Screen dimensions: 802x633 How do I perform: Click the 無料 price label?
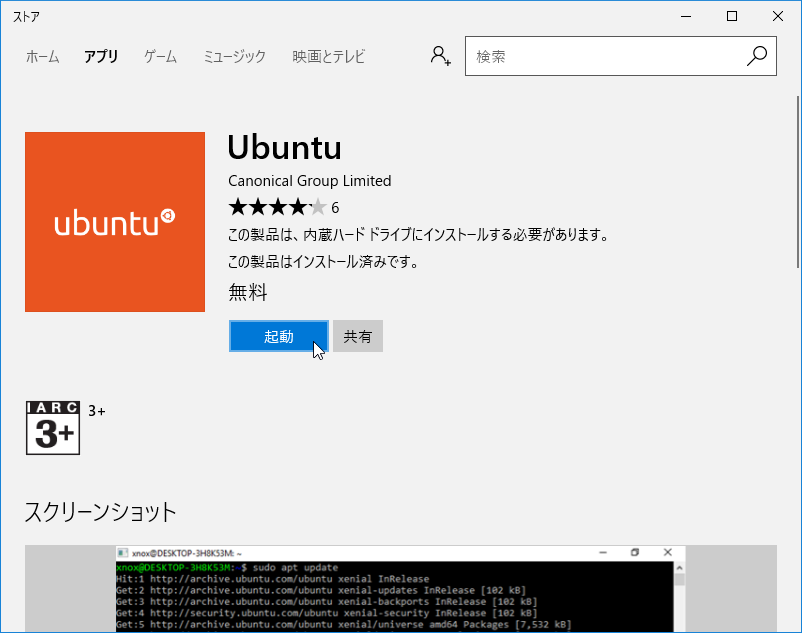248,292
